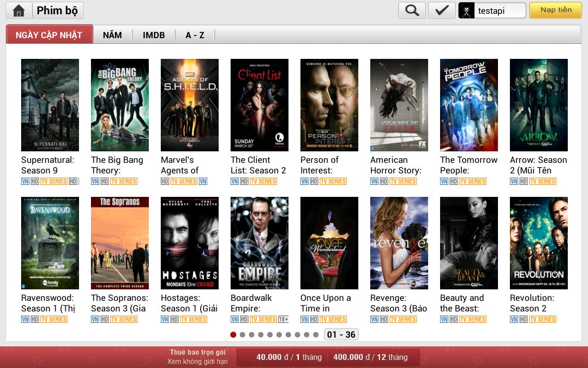588x368 pixels.
Task: Click The Client List: Season 2 title
Action: [x=258, y=165]
